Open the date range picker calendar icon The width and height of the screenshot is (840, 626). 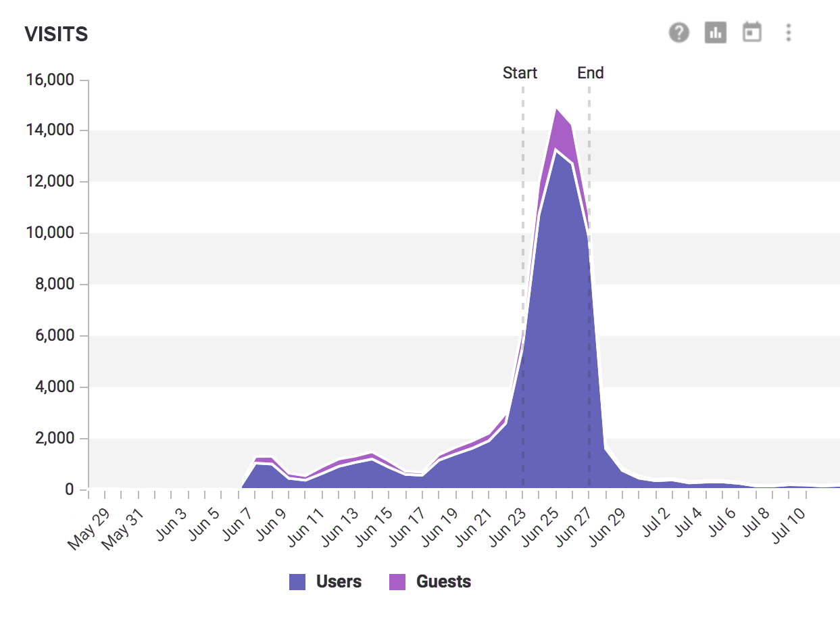[x=752, y=32]
